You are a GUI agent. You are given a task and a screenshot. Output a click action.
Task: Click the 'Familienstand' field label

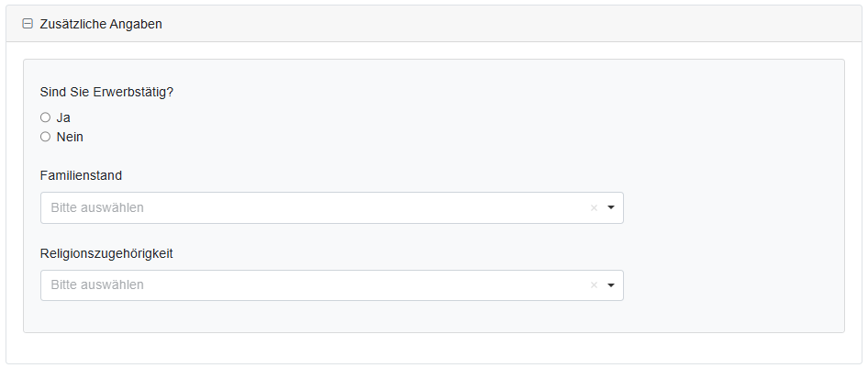[x=81, y=175]
